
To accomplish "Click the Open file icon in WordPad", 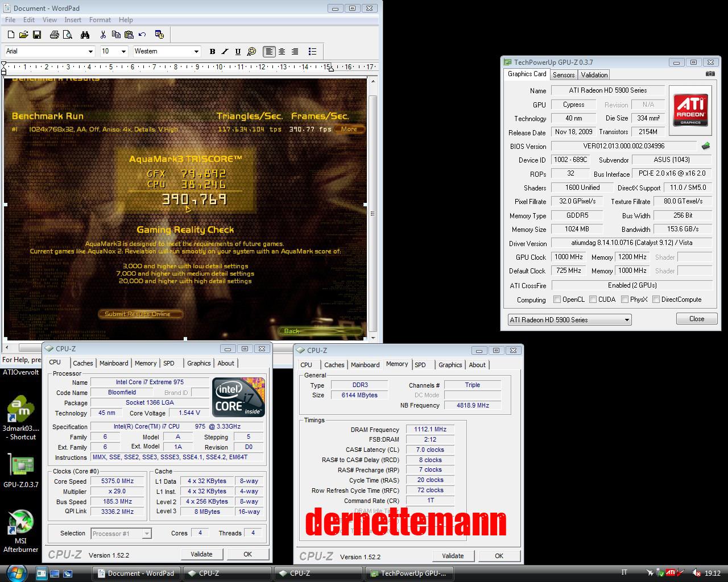I will tap(24, 35).
